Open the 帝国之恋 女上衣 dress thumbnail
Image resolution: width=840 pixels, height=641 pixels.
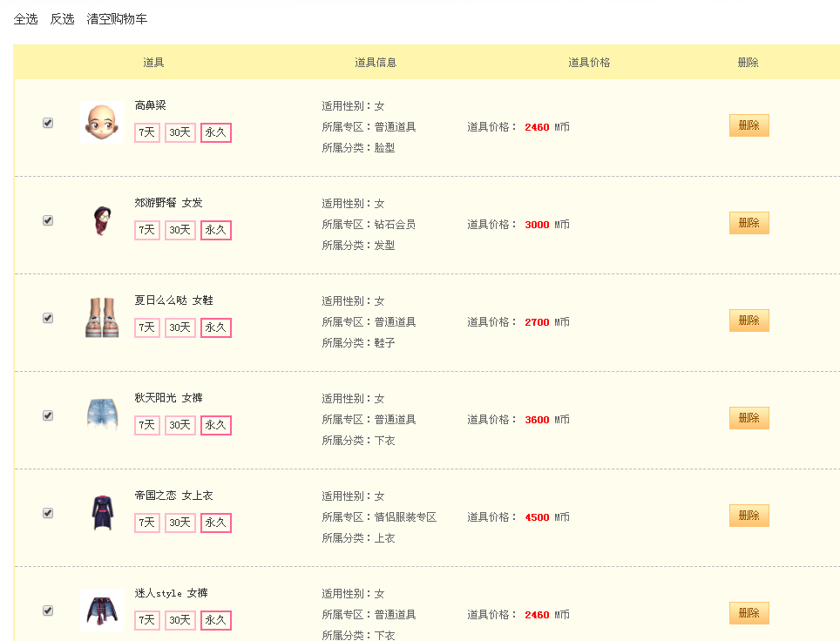[x=102, y=512]
